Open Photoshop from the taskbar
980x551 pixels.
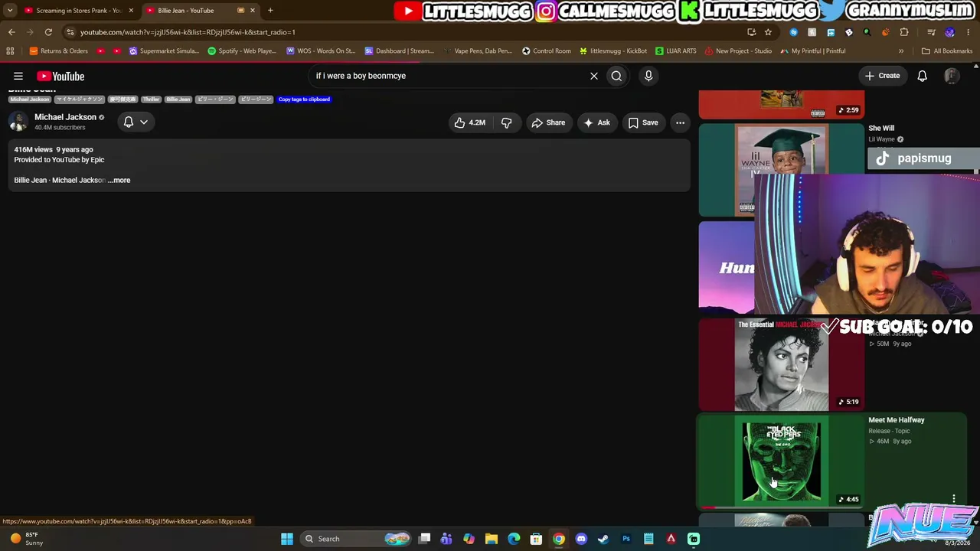[x=626, y=539]
